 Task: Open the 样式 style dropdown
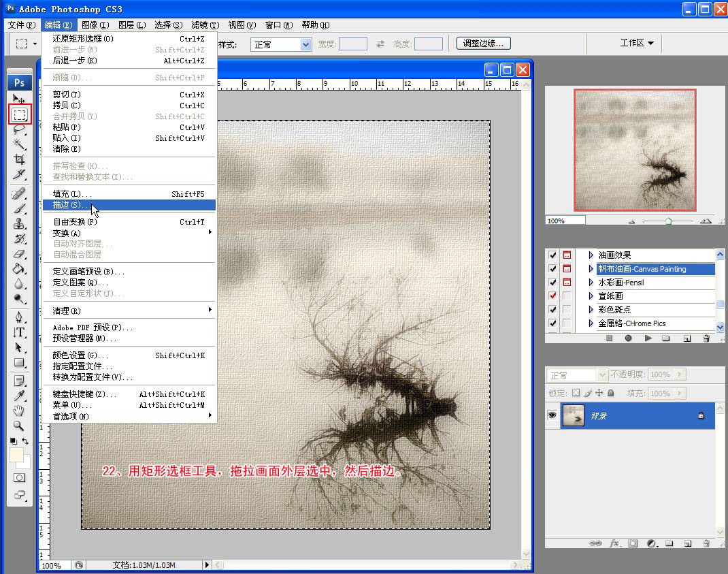[281, 44]
